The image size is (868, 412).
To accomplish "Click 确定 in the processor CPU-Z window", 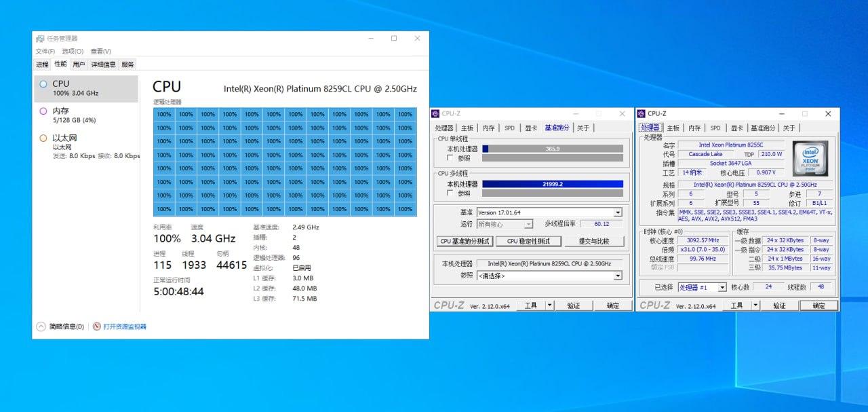I will click(x=818, y=305).
